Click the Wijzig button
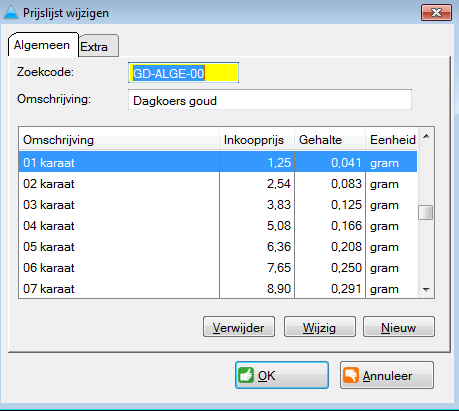This screenshot has width=459, height=411. pyautogui.click(x=320, y=327)
